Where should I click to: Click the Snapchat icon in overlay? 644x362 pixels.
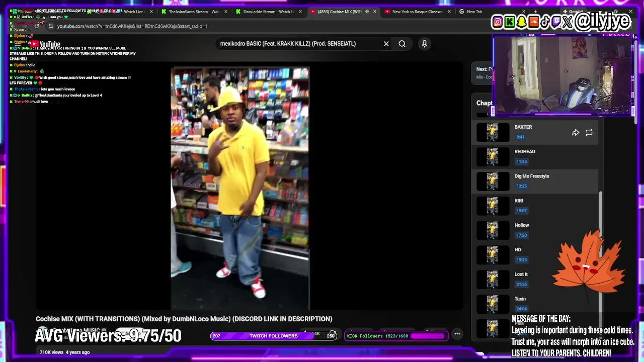tap(522, 22)
